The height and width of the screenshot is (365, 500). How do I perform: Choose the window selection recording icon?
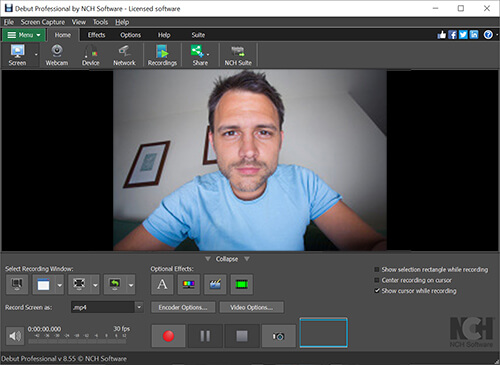pyautogui.click(x=44, y=284)
